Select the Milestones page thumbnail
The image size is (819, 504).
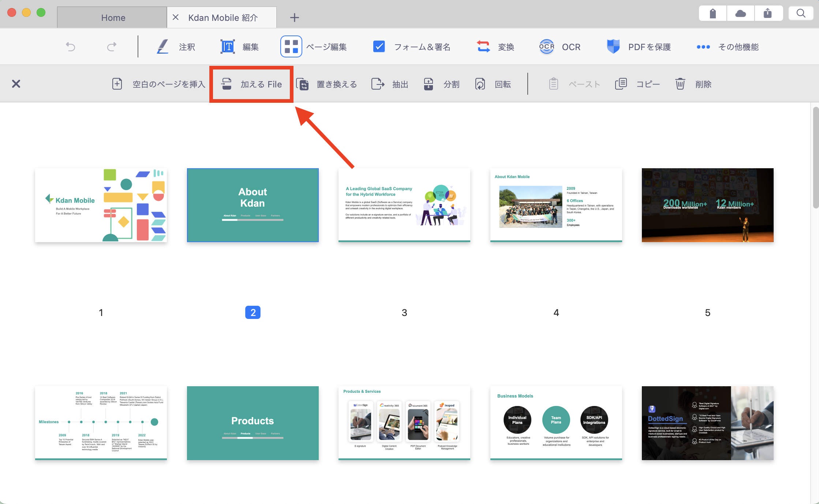tap(101, 423)
